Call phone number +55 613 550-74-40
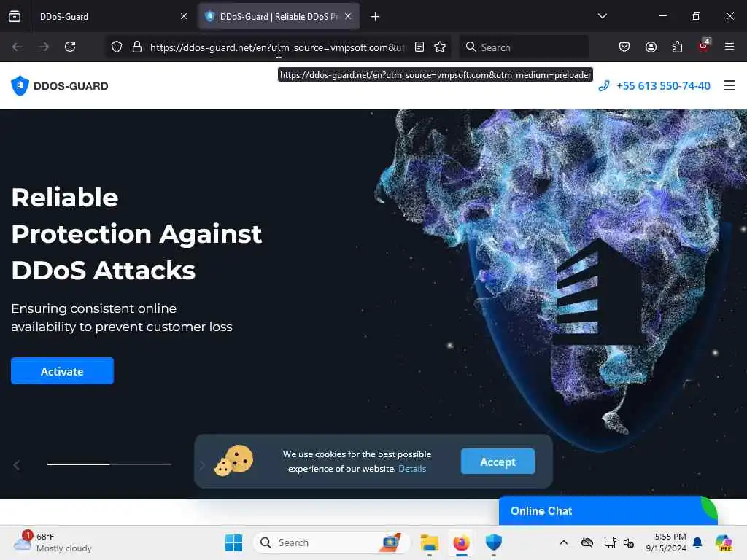Image resolution: width=747 pixels, height=560 pixels. (x=654, y=86)
